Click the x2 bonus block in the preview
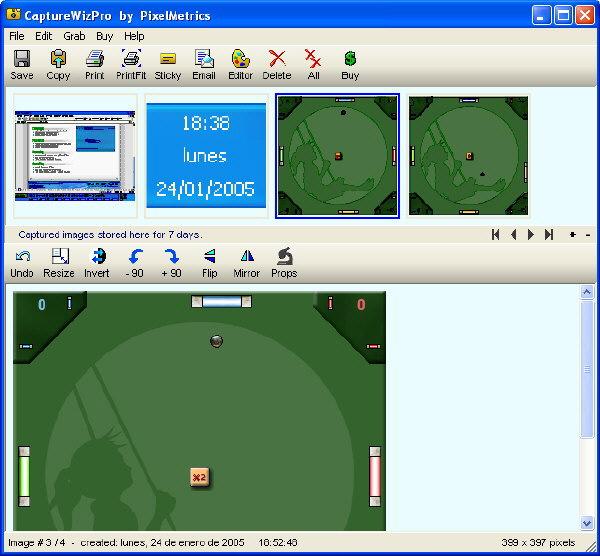The image size is (600, 556). point(200,477)
